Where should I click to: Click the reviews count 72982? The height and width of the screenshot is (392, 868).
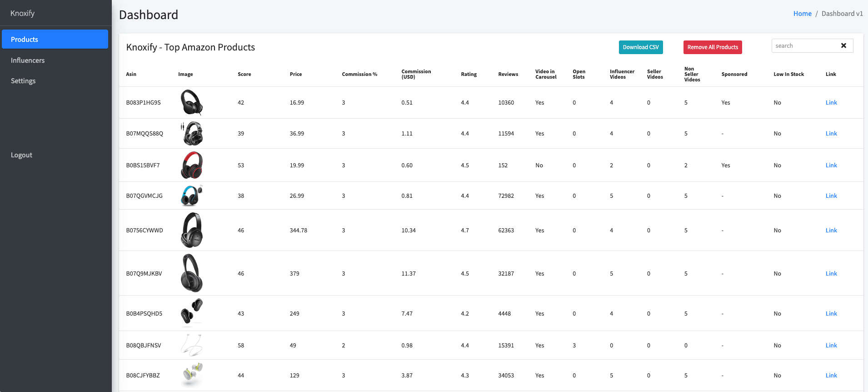point(506,196)
